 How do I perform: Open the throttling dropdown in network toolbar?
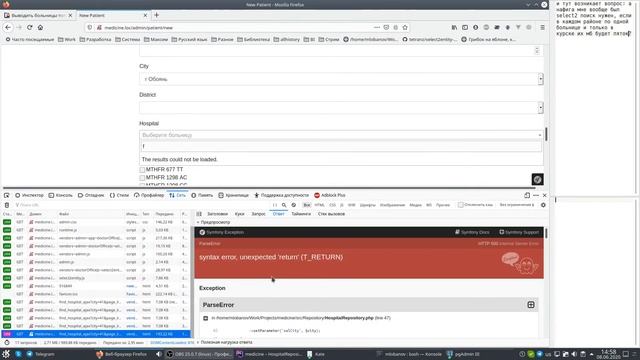(x=518, y=205)
